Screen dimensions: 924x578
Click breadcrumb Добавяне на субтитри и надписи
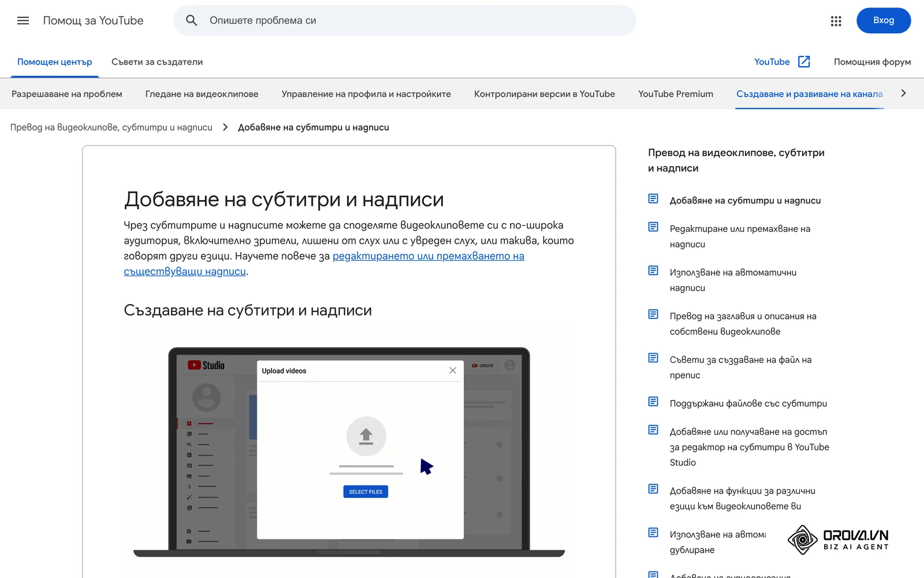[314, 127]
